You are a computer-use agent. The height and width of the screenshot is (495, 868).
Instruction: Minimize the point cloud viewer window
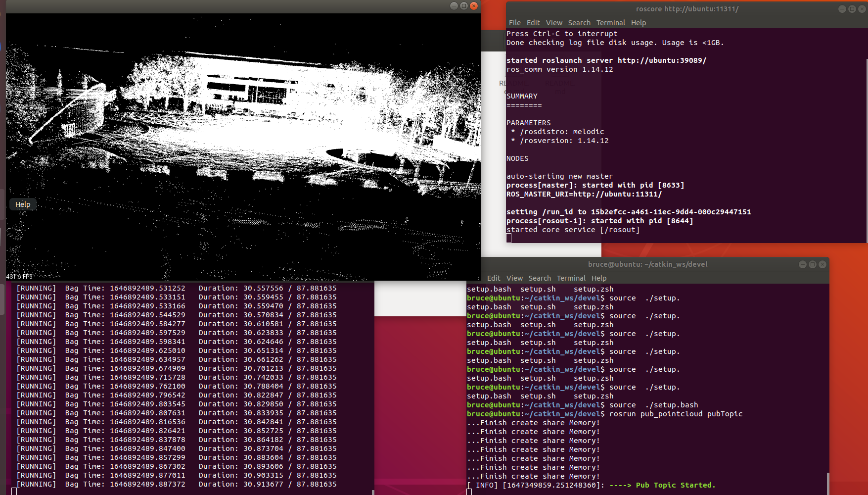click(x=454, y=6)
